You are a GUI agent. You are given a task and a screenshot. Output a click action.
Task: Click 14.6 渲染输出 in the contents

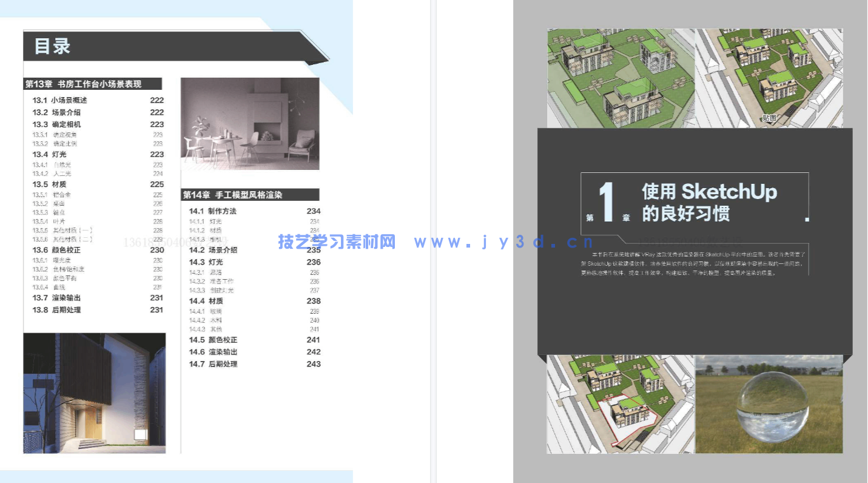tap(214, 350)
